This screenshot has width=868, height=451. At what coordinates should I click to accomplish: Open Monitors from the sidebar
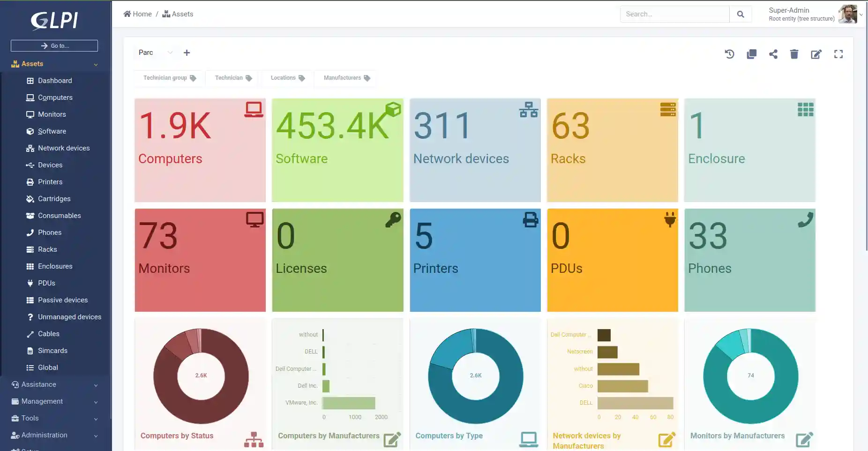[x=52, y=114]
